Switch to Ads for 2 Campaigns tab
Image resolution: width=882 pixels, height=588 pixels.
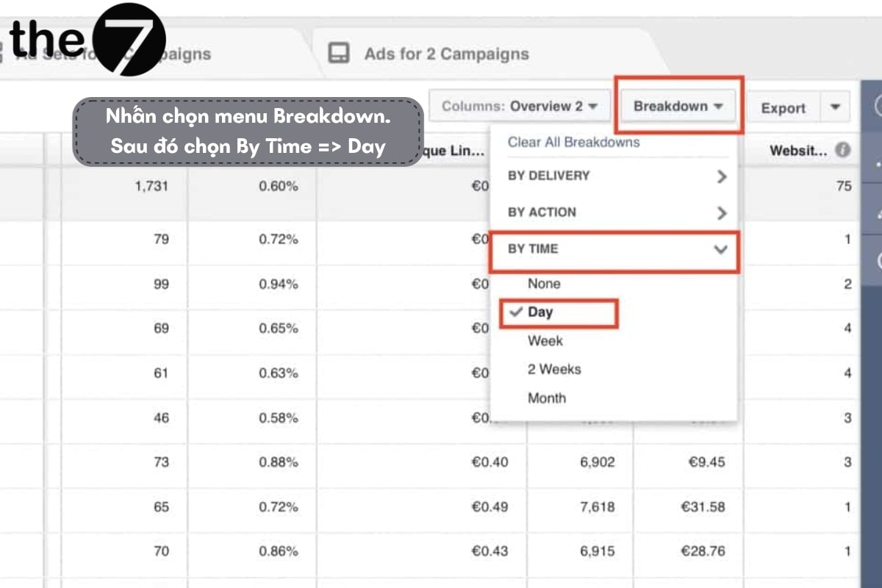click(x=445, y=54)
